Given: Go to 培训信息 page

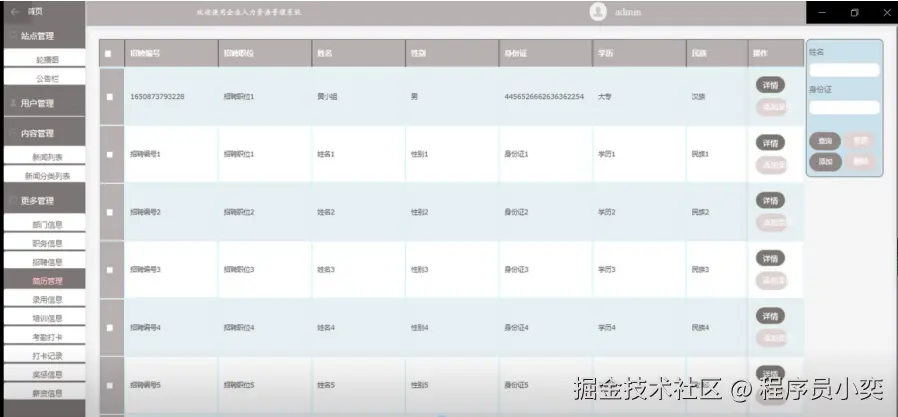Looking at the screenshot, I should [44, 318].
